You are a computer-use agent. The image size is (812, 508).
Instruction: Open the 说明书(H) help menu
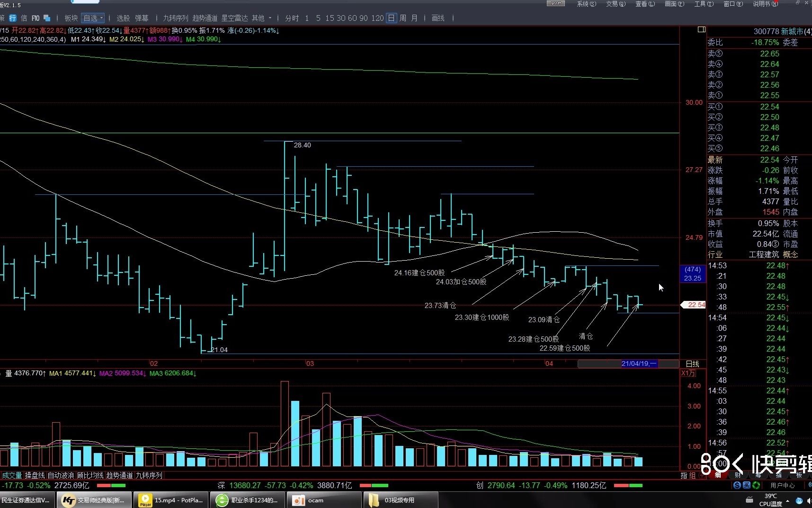(765, 4)
